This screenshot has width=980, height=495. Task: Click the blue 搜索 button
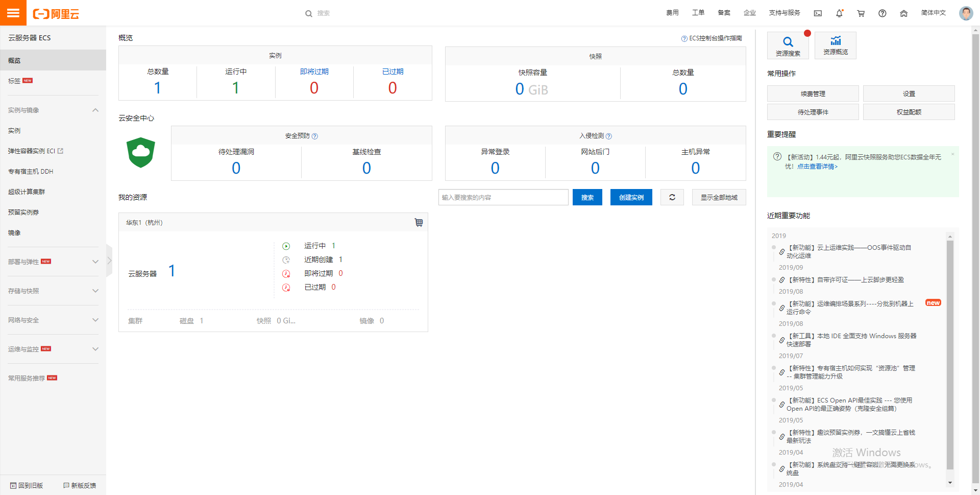pos(587,197)
